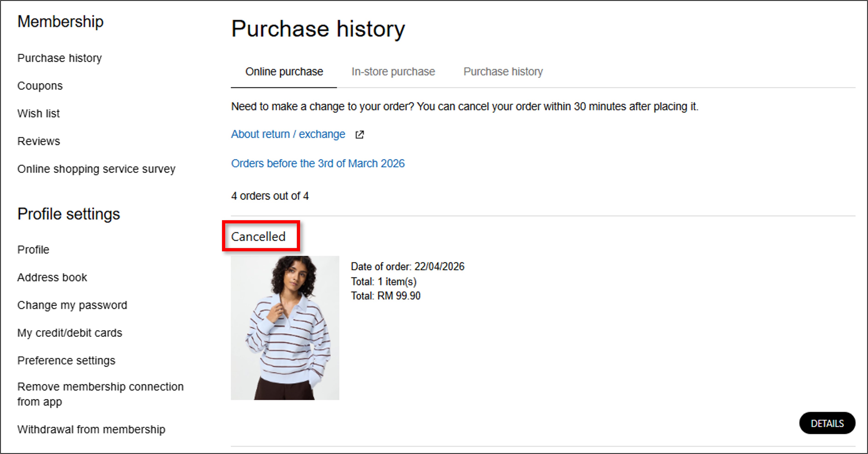This screenshot has width=868, height=454.
Task: Switch to the In-store purchase tab
Action: click(393, 72)
